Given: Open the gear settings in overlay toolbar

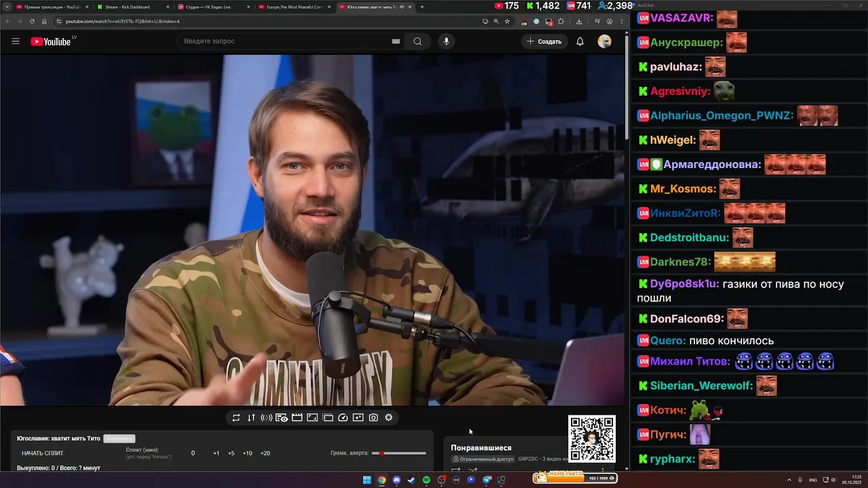Looking at the screenshot, I should coord(389,418).
